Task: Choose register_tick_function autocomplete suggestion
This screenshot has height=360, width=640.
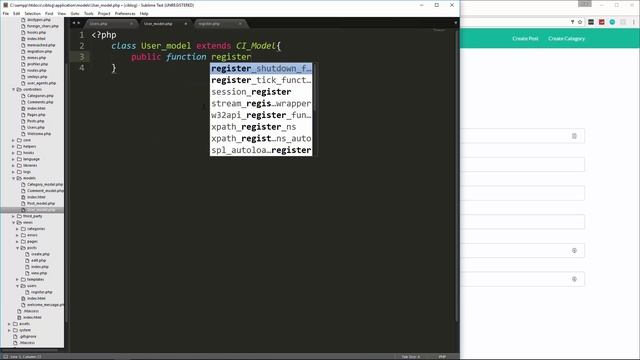Action: (261, 80)
